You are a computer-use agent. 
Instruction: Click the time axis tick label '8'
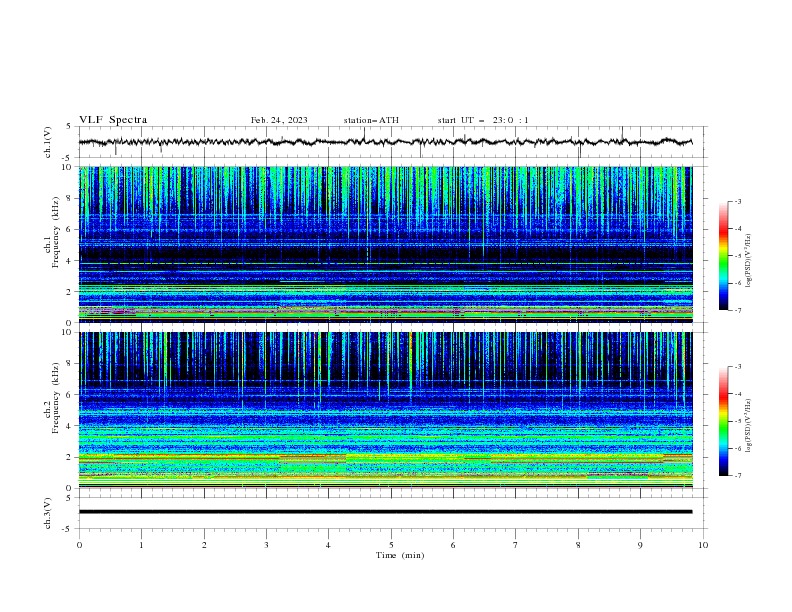pyautogui.click(x=578, y=545)
